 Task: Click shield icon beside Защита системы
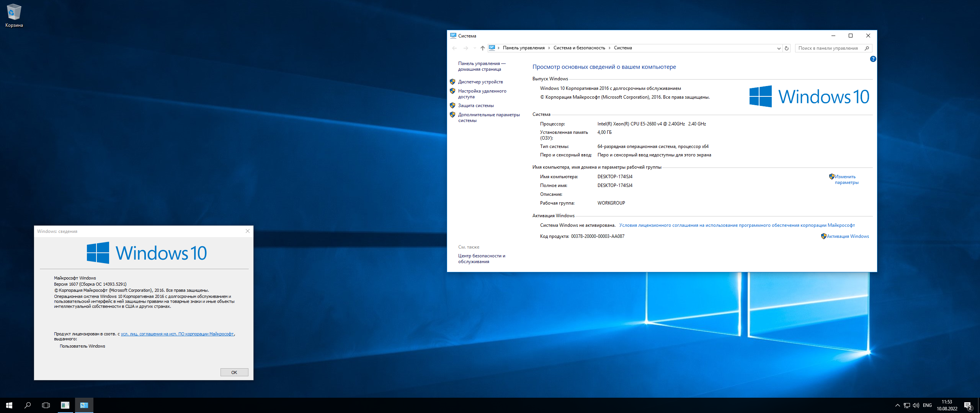[452, 106]
